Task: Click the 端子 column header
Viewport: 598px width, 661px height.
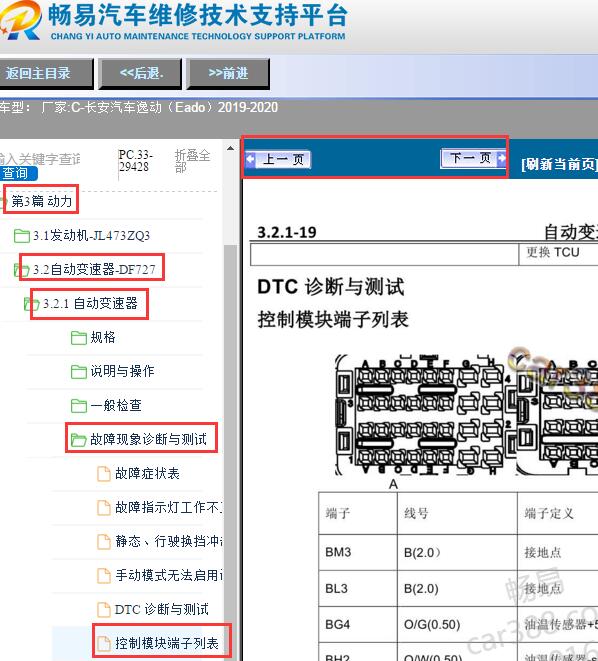Action: click(358, 513)
